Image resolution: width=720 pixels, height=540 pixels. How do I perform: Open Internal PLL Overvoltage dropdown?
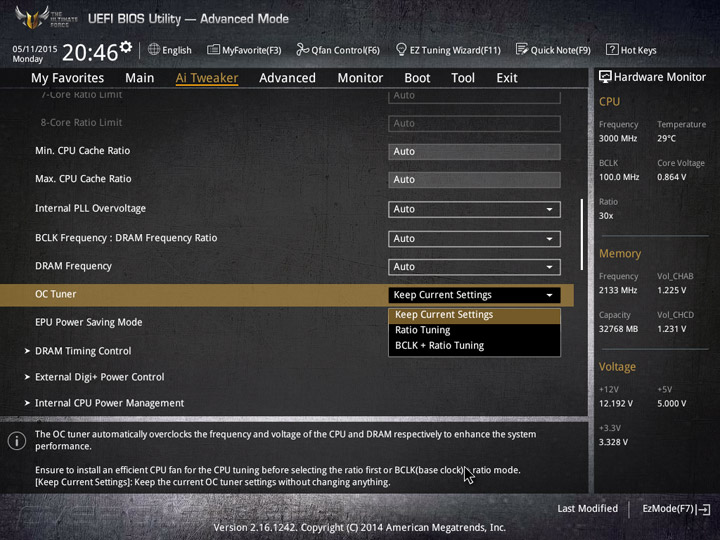tap(474, 209)
